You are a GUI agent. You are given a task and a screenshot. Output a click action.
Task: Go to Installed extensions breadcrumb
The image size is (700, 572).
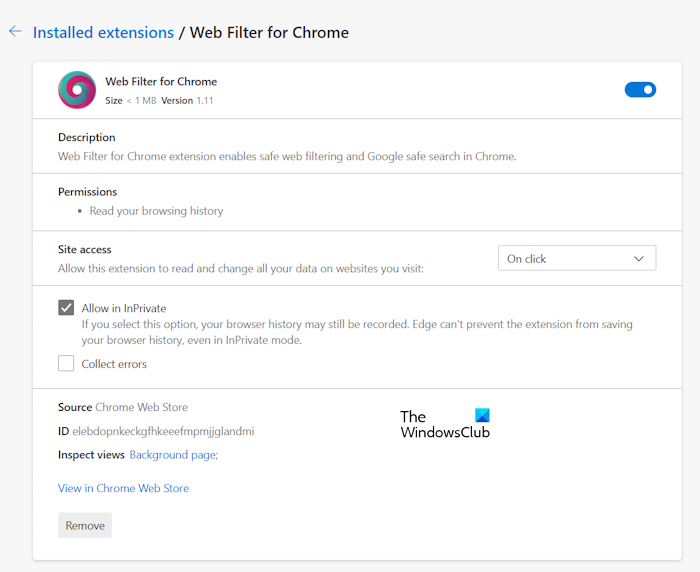(103, 33)
